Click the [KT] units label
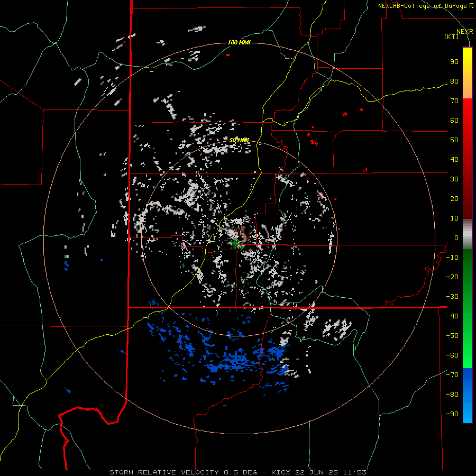Image resolution: width=476 pixels, height=476 pixels. (452, 36)
